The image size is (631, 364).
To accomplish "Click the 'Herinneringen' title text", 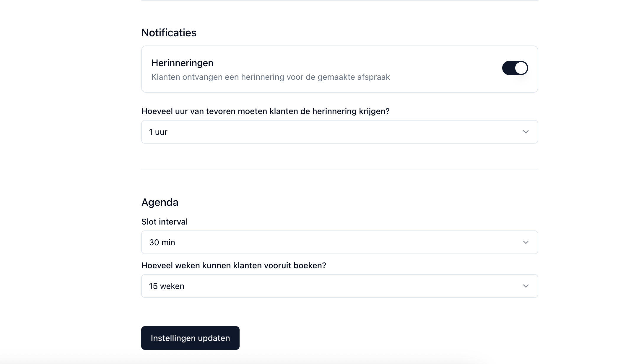I will (x=182, y=63).
